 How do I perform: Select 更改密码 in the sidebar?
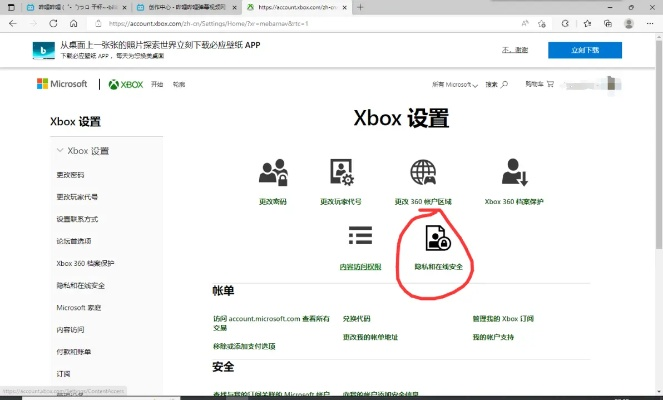(x=70, y=175)
